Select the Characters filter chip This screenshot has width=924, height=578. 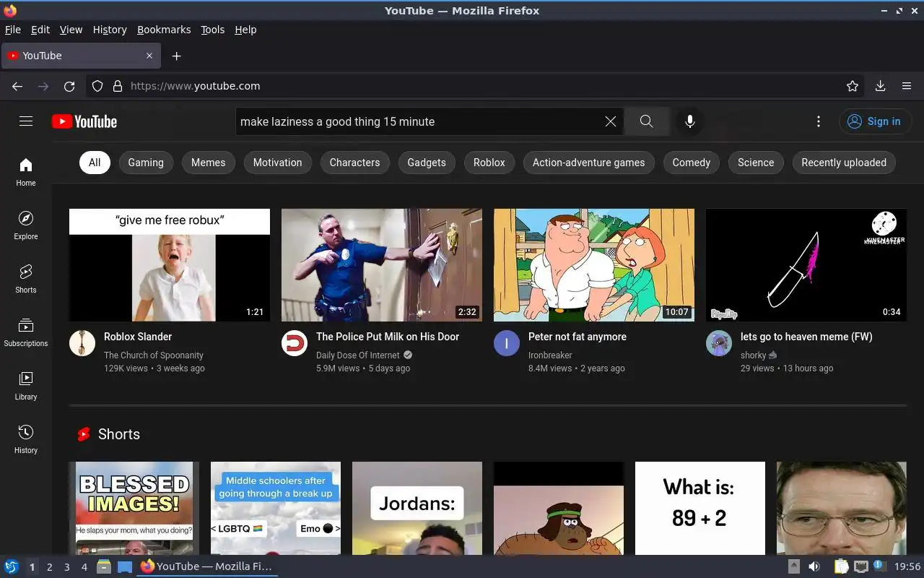(x=354, y=163)
